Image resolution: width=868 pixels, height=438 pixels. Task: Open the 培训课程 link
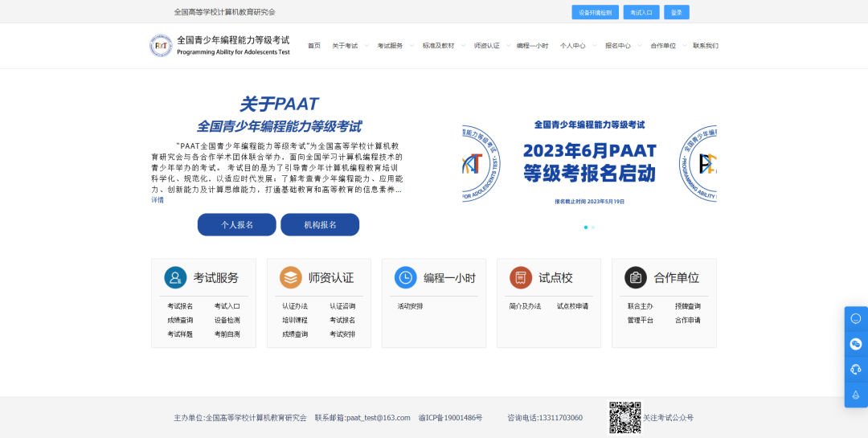tap(295, 320)
